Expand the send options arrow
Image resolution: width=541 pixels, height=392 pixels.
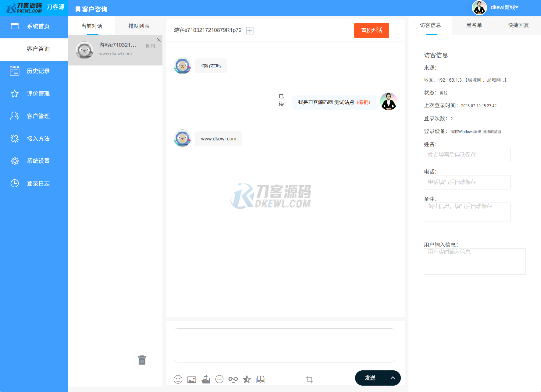(393, 378)
